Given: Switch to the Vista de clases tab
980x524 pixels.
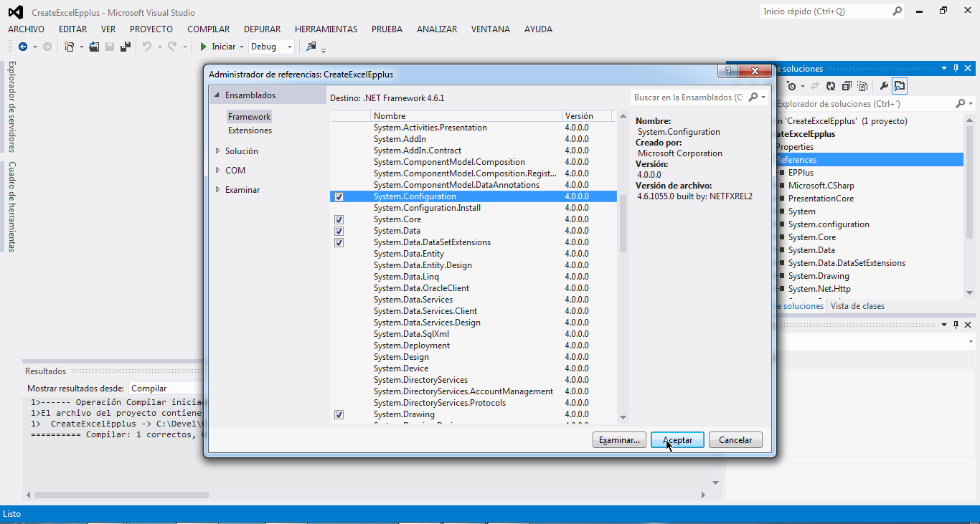Looking at the screenshot, I should pyautogui.click(x=857, y=306).
